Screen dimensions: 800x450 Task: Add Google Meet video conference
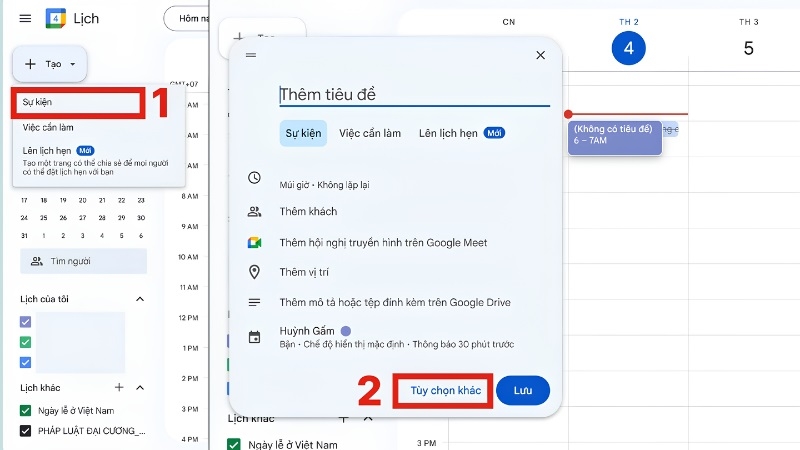(383, 243)
